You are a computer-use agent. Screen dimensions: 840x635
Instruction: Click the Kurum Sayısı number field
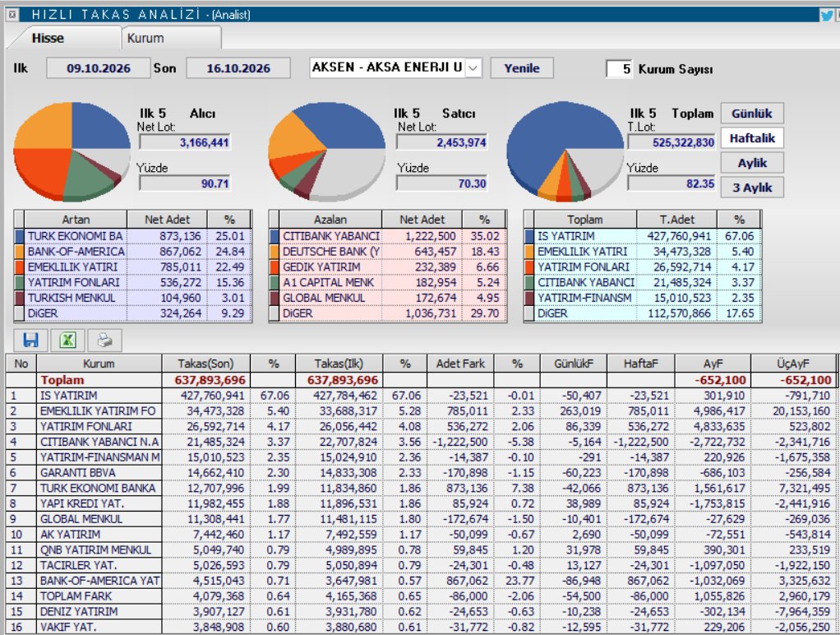tap(619, 68)
